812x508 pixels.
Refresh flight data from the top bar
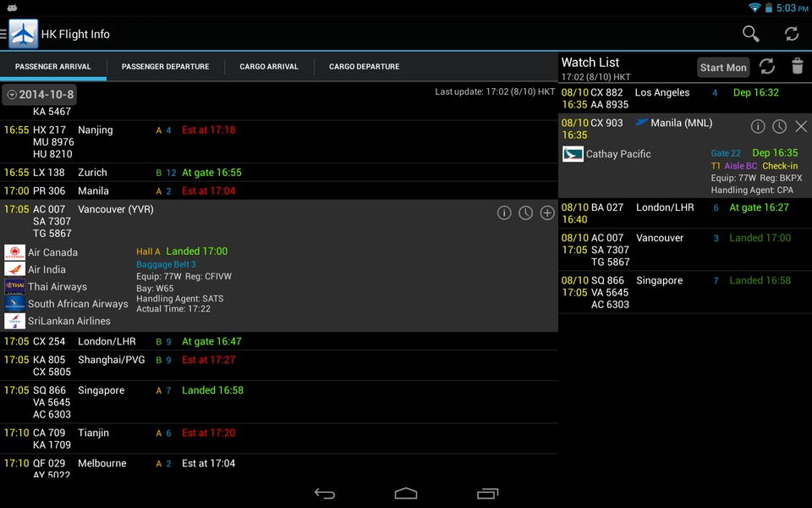pos(792,34)
